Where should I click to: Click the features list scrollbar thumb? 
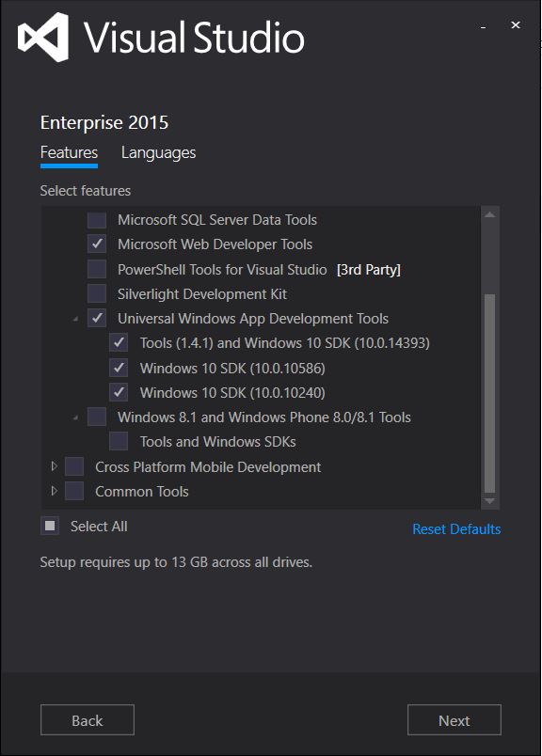pyautogui.click(x=490, y=393)
